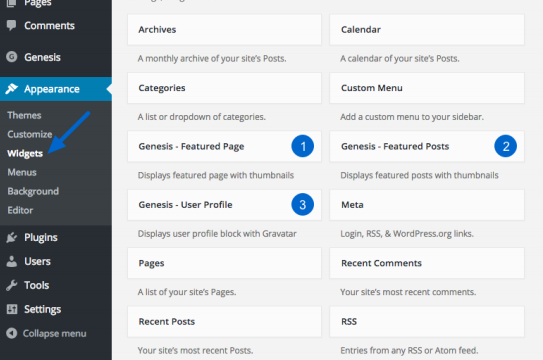The width and height of the screenshot is (543, 360).
Task: Click the Pages icon in sidebar
Action: [11, 3]
